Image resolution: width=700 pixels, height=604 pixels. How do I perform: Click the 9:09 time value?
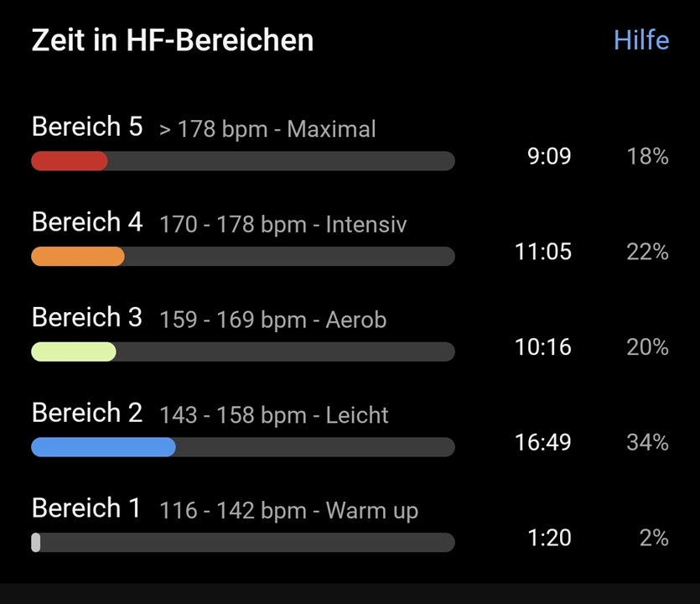point(549,156)
